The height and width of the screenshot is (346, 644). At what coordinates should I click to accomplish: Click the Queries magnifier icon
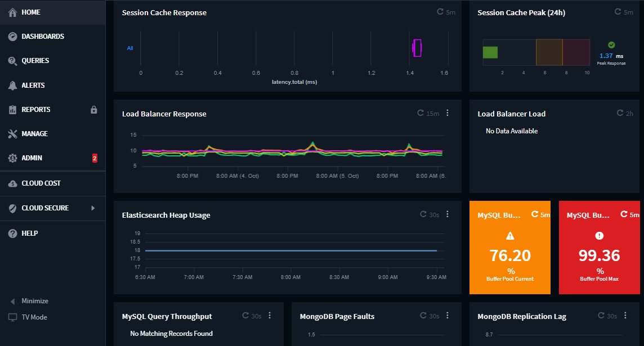coord(12,61)
